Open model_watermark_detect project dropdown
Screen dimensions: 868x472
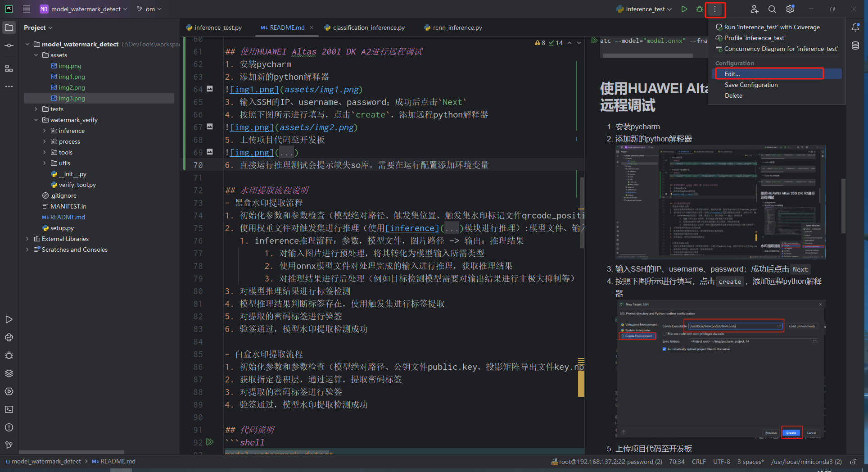coord(83,9)
